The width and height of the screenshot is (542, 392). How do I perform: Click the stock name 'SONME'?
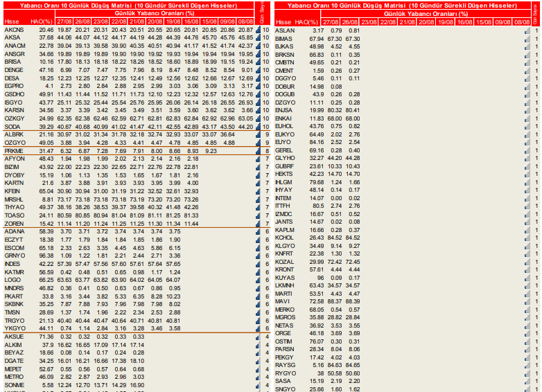coord(14,385)
